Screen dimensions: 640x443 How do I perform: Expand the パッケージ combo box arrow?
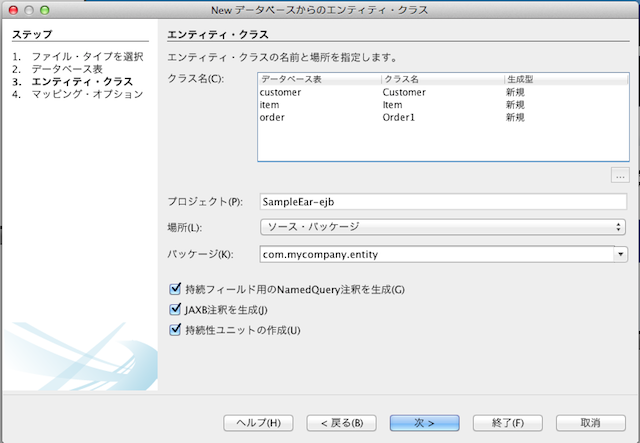619,254
